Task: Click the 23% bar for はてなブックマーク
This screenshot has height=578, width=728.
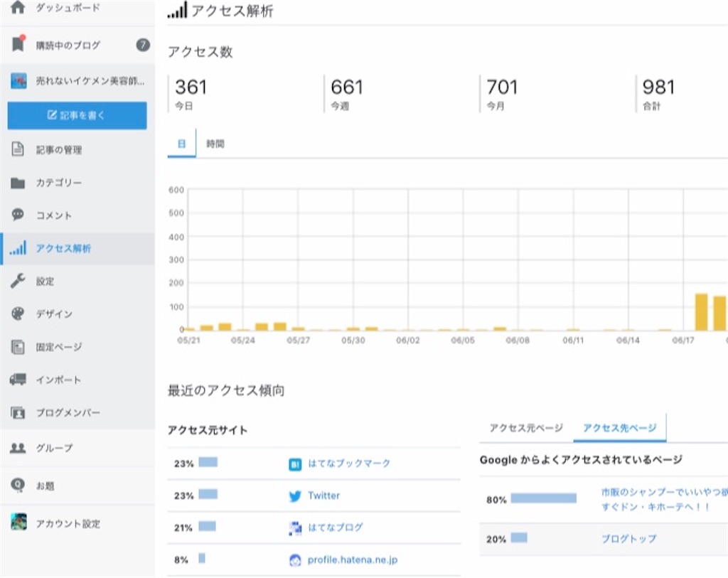Action: click(x=208, y=462)
